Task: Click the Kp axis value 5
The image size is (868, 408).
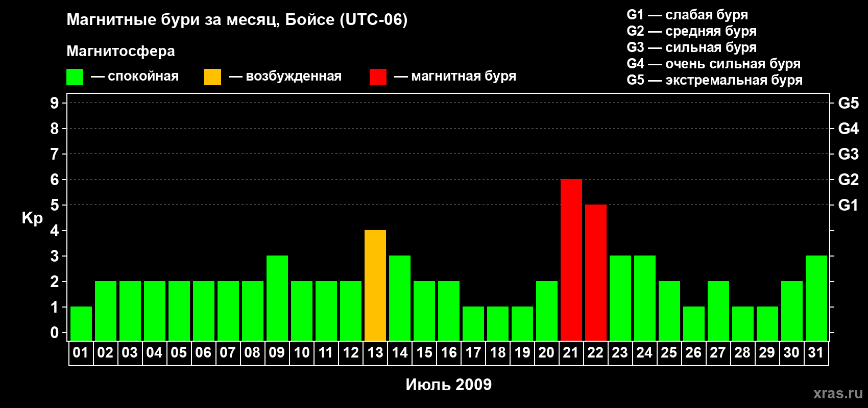Action: (55, 205)
